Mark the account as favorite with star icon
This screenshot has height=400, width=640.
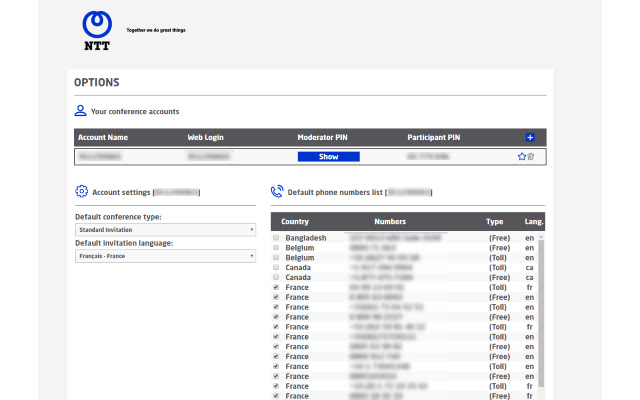point(521,156)
